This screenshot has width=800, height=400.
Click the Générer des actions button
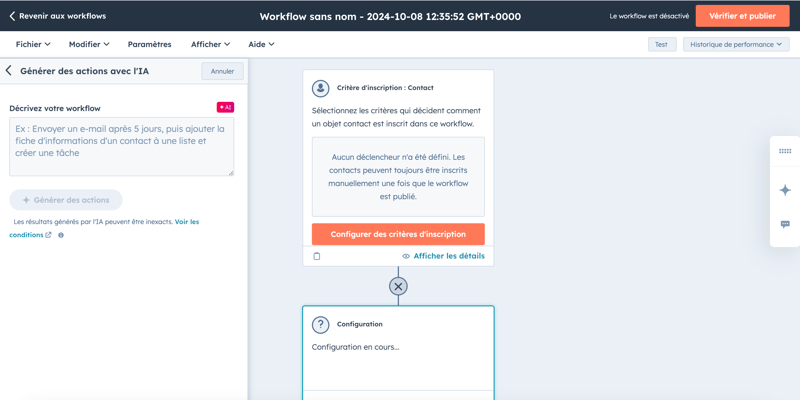(x=66, y=200)
